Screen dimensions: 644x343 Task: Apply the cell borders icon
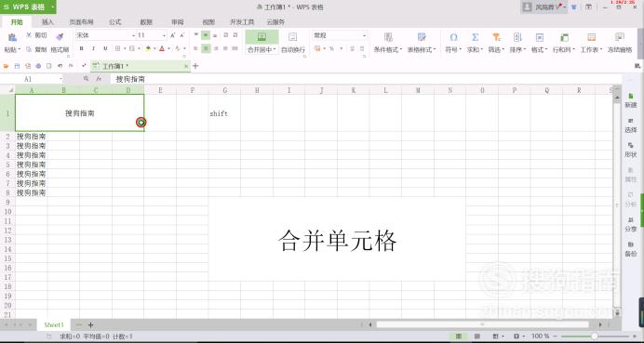117,49
